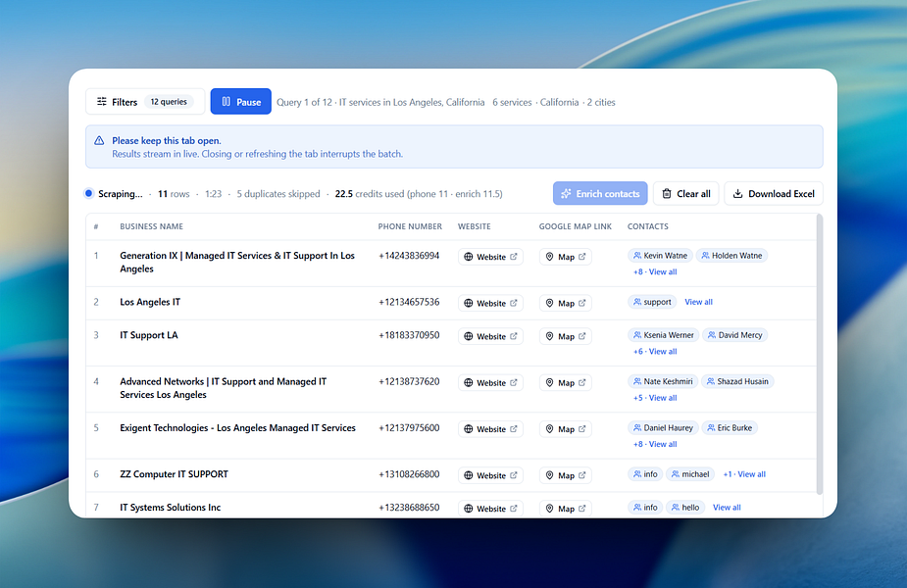Open Website for ZZ Computer IT SUPPORT

490,475
